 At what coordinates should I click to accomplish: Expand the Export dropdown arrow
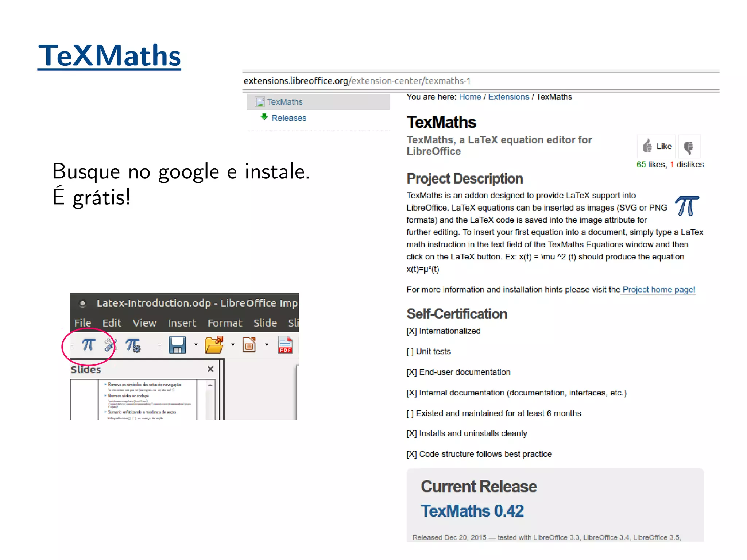pos(267,344)
